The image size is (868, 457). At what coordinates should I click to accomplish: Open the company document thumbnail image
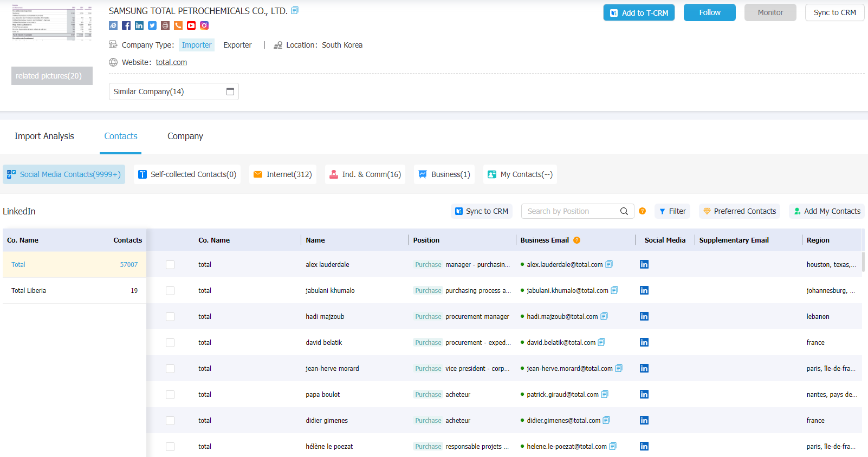point(52,22)
